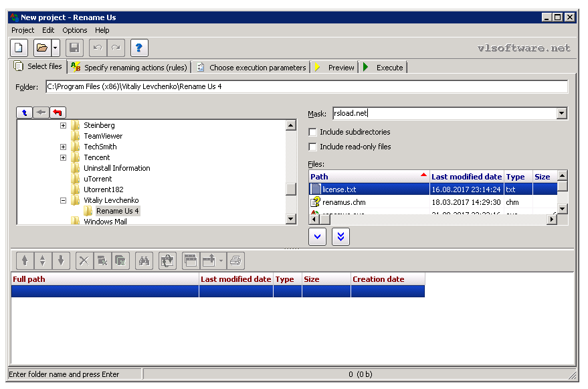Open an existing project via folder icon
The height and width of the screenshot is (389, 588).
(41, 48)
